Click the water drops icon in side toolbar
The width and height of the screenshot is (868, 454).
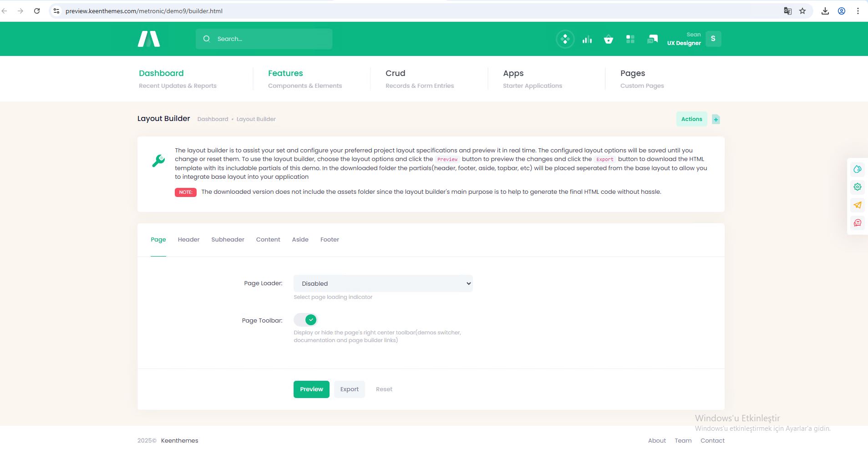point(857,169)
